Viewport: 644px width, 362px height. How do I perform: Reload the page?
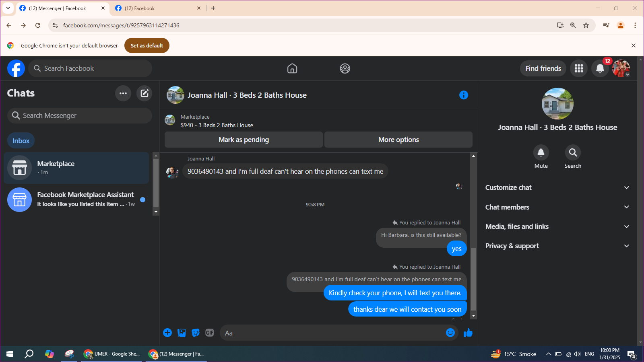click(38, 25)
